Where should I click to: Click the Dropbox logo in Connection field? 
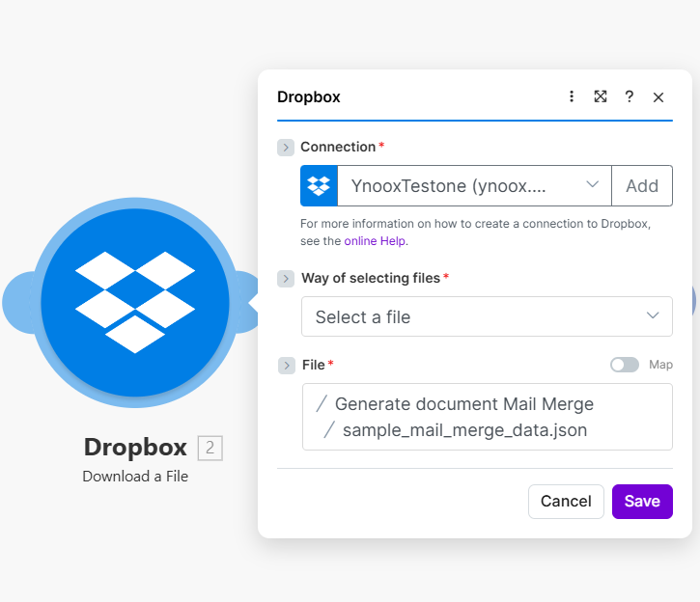click(319, 186)
